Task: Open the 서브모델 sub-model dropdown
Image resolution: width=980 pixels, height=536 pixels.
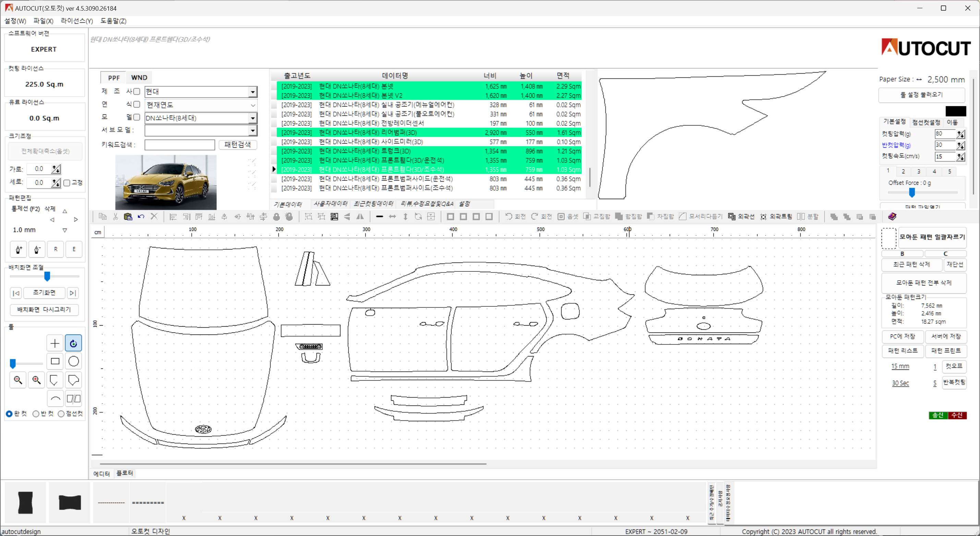Action: tap(253, 131)
